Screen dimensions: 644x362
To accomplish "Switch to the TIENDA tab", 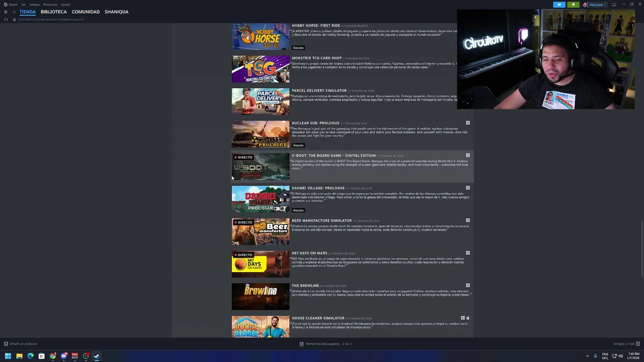I will point(28,12).
